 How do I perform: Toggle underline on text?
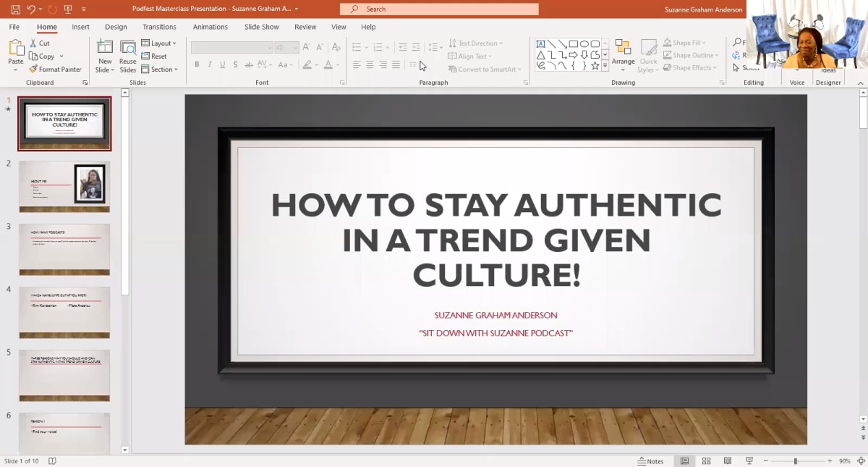pos(221,64)
